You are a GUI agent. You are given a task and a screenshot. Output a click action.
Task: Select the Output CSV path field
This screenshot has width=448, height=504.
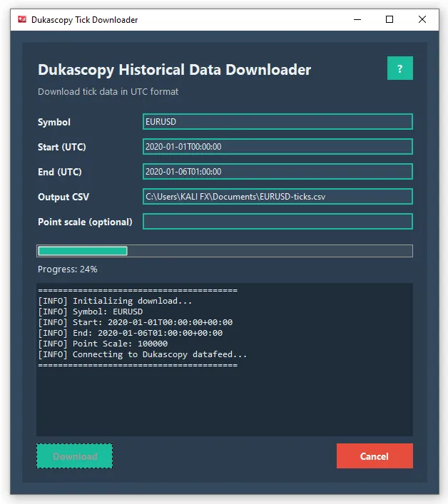278,196
